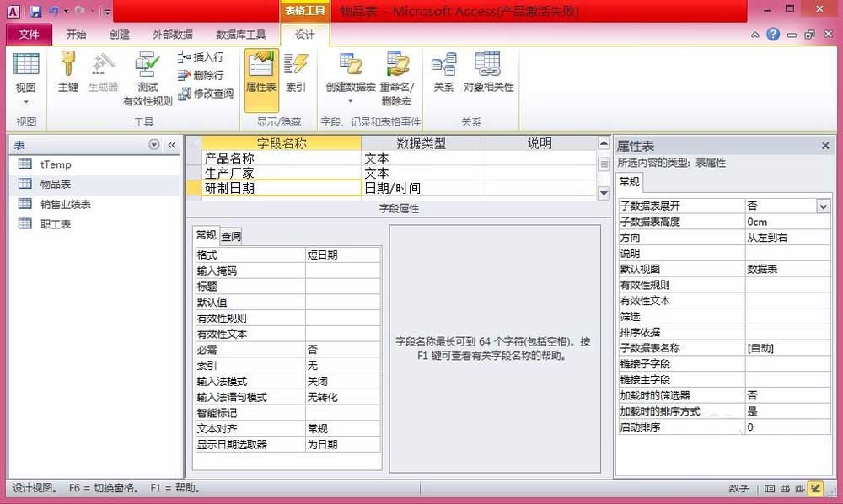Select row selector of 研制日期 row
This screenshot has height=504, width=843.
pyautogui.click(x=194, y=188)
